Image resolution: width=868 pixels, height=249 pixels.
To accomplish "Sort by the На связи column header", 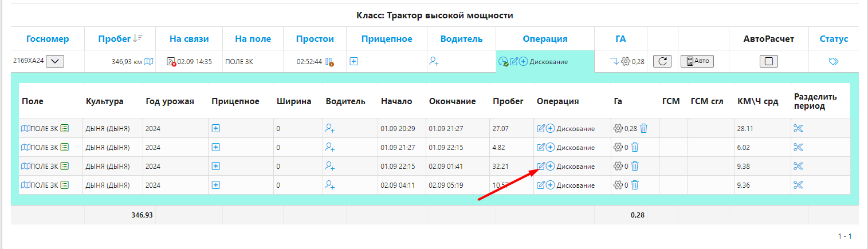I will 189,39.
